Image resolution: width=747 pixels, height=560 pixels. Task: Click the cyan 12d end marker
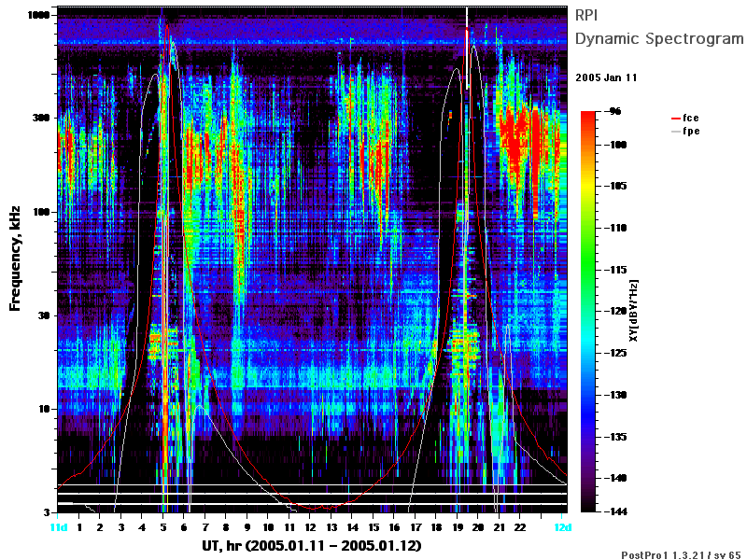(563, 527)
